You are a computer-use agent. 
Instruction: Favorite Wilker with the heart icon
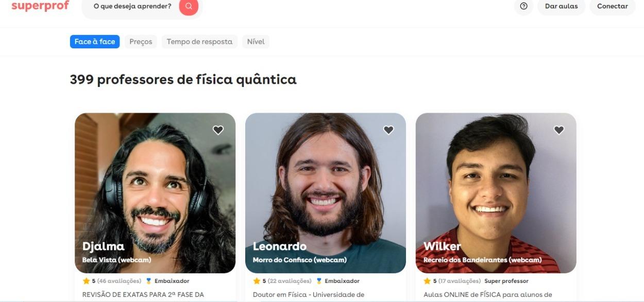pos(559,130)
